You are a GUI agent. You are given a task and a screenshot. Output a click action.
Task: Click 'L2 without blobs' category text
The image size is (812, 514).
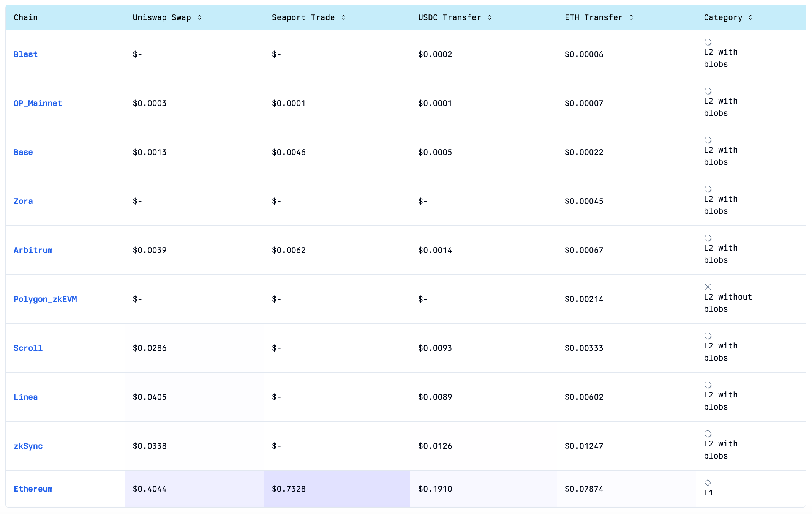point(728,303)
